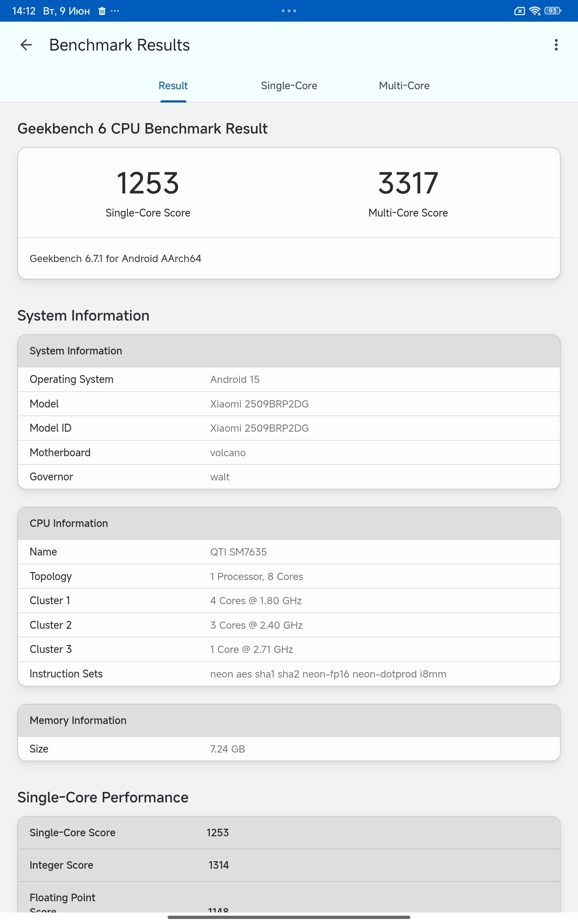
Task: Select the Motherboard value volcano
Action: [228, 453]
